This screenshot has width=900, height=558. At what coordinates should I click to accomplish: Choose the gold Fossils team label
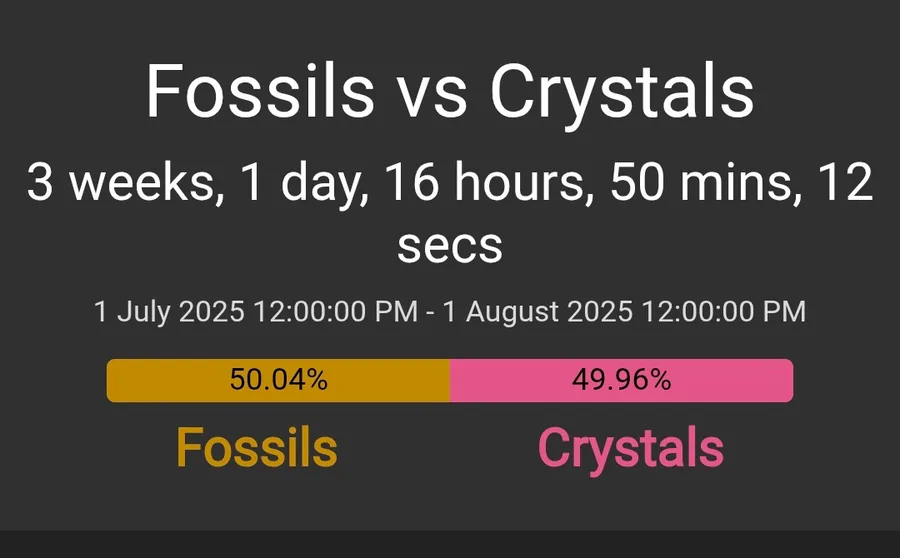(257, 447)
